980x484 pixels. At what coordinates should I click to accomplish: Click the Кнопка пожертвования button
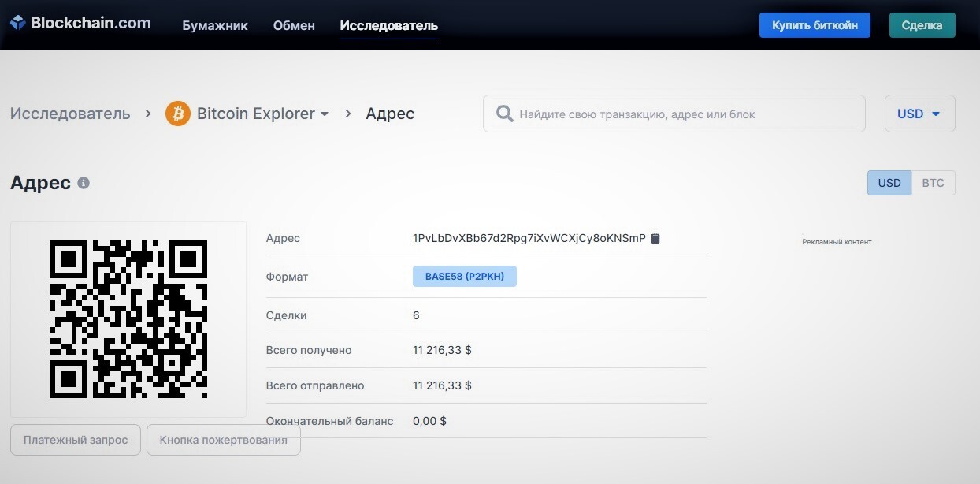223,440
